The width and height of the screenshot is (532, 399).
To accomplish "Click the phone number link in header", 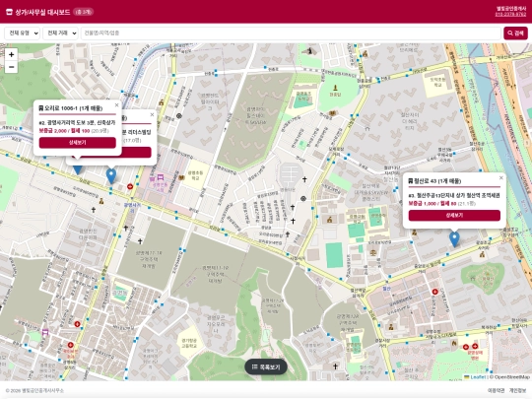I will (x=510, y=15).
